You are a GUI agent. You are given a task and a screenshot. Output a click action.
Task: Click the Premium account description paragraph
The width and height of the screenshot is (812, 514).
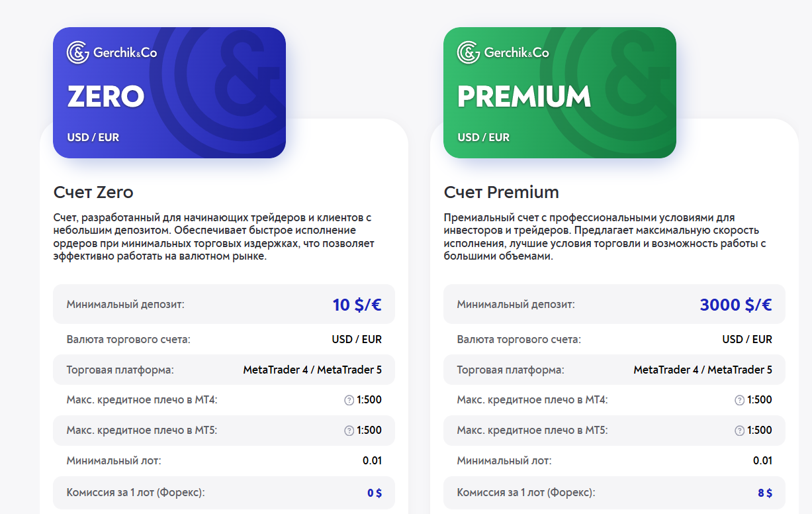[604, 237]
